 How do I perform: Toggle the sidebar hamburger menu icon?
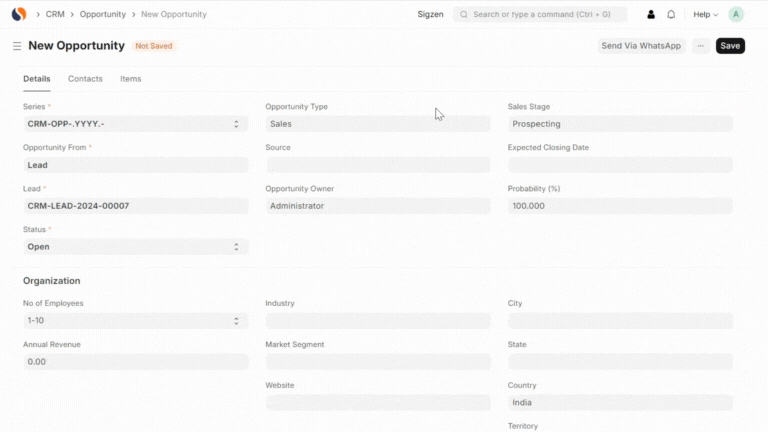tap(17, 46)
